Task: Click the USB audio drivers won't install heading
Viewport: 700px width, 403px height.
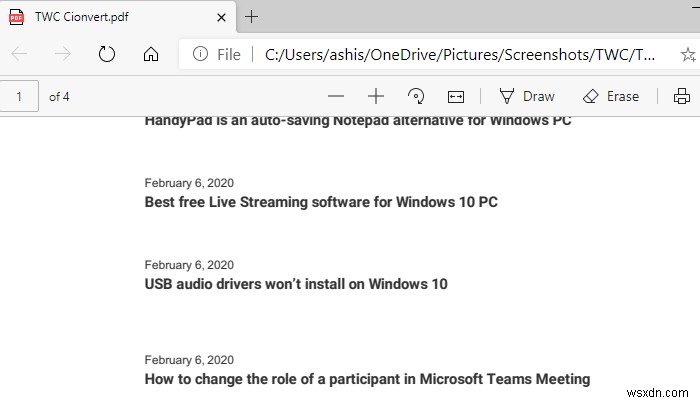Action: click(296, 284)
